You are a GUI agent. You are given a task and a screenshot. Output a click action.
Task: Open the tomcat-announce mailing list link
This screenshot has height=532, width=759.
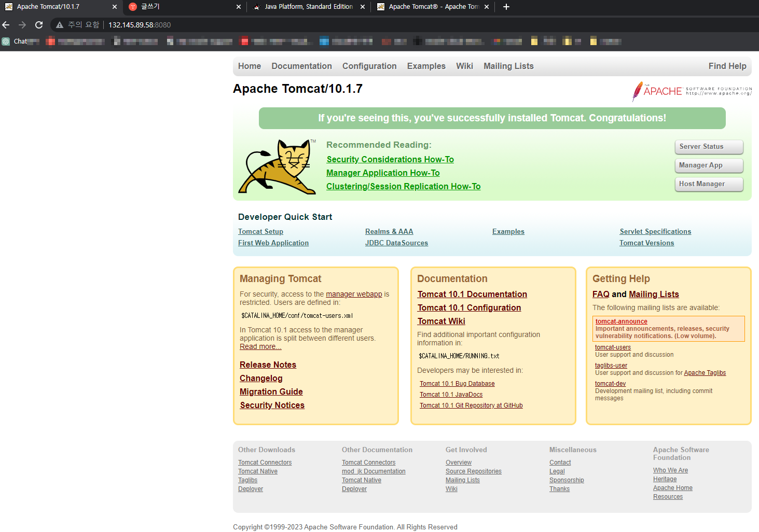click(x=622, y=321)
